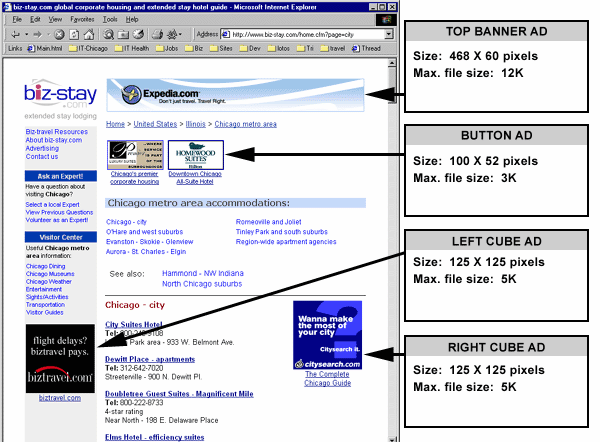Click the luxury suites button ad image
Image resolution: width=600 pixels, height=442 pixels.
pyautogui.click(x=135, y=155)
